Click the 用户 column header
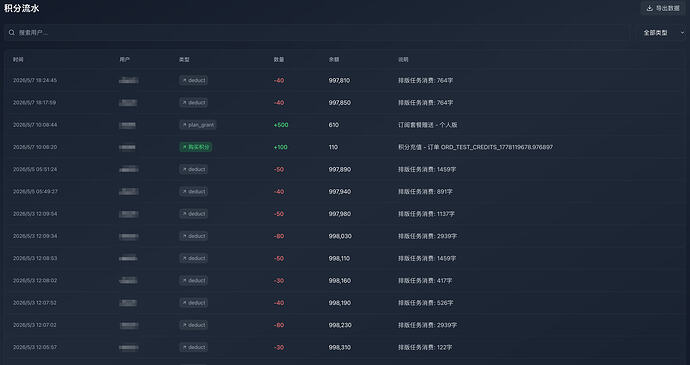The width and height of the screenshot is (690, 365). 125,59
